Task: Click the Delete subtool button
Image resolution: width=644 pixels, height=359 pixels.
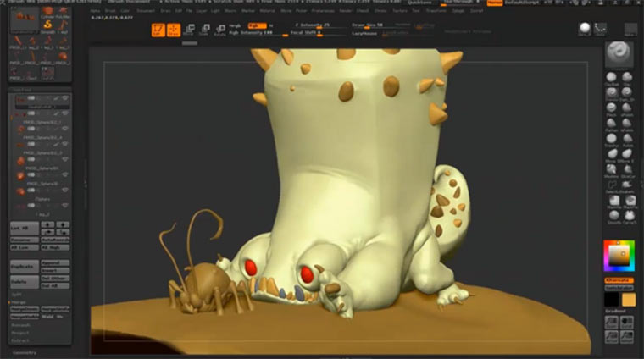Action: (25, 282)
